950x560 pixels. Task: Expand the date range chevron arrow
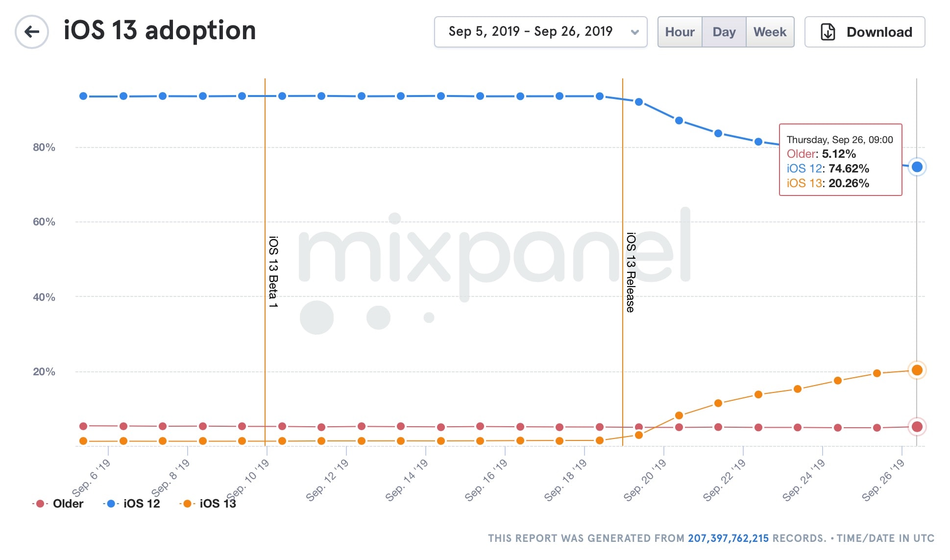(x=635, y=32)
